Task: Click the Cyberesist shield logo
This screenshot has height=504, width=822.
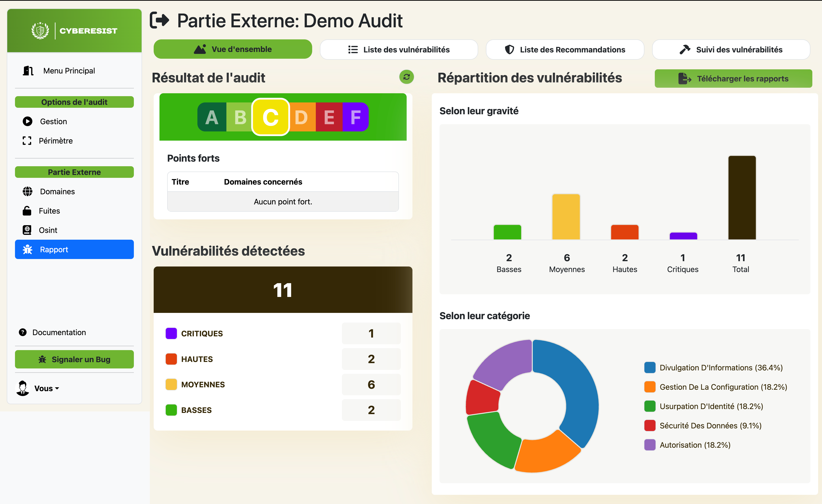Action: (x=40, y=31)
